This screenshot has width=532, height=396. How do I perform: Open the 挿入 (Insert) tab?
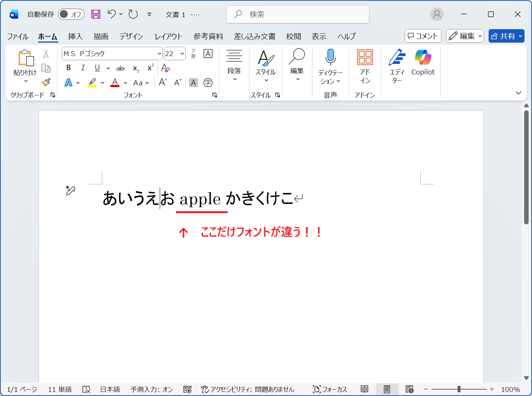point(75,36)
